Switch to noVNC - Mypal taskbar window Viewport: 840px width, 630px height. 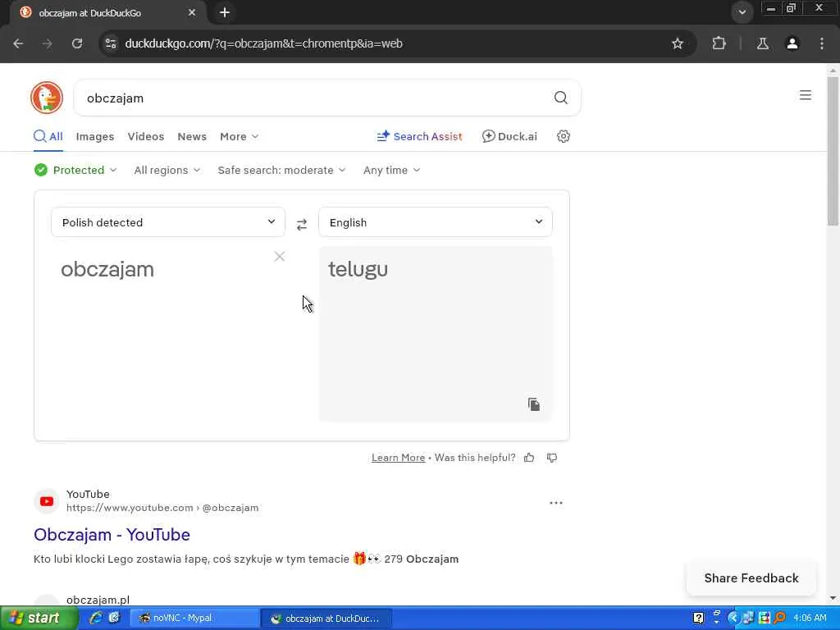(194, 619)
